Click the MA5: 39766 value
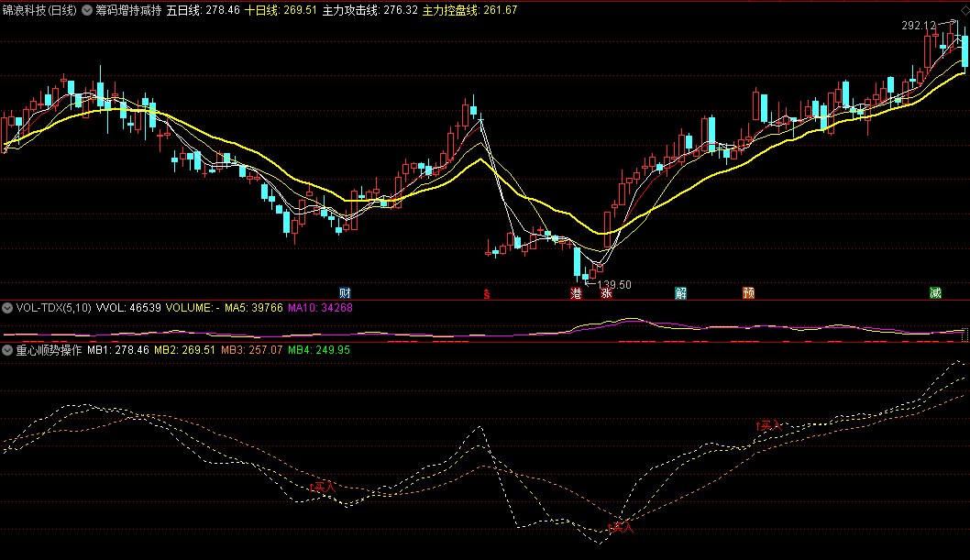970x560 pixels. click(254, 308)
